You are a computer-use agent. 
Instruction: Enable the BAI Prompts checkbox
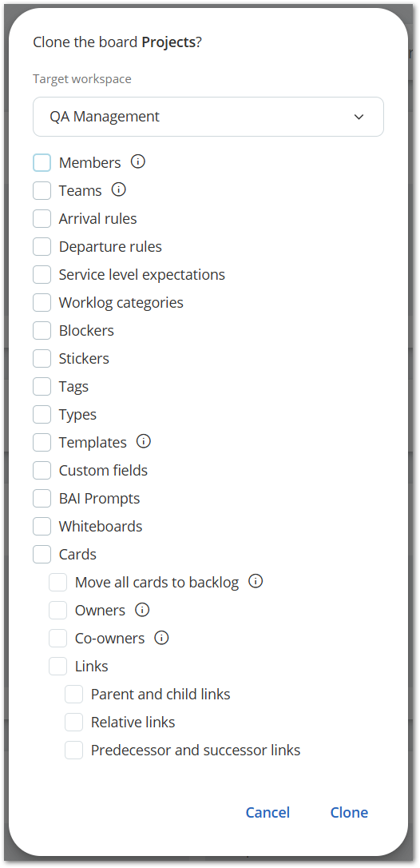[42, 498]
